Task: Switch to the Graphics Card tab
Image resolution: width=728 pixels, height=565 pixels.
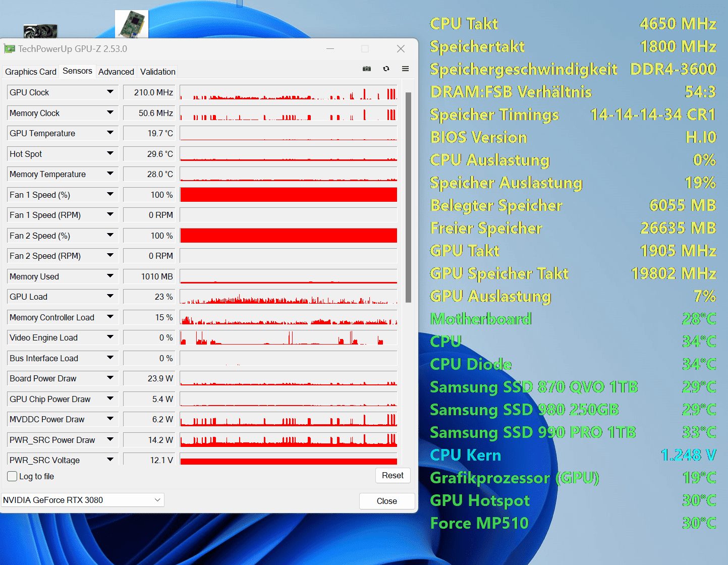Action: tap(31, 72)
